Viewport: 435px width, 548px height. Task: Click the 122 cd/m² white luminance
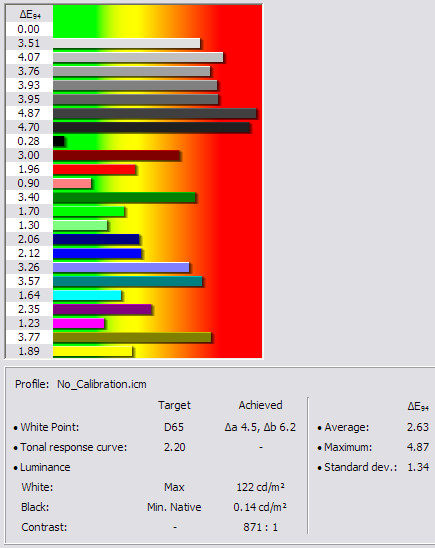coord(261,487)
